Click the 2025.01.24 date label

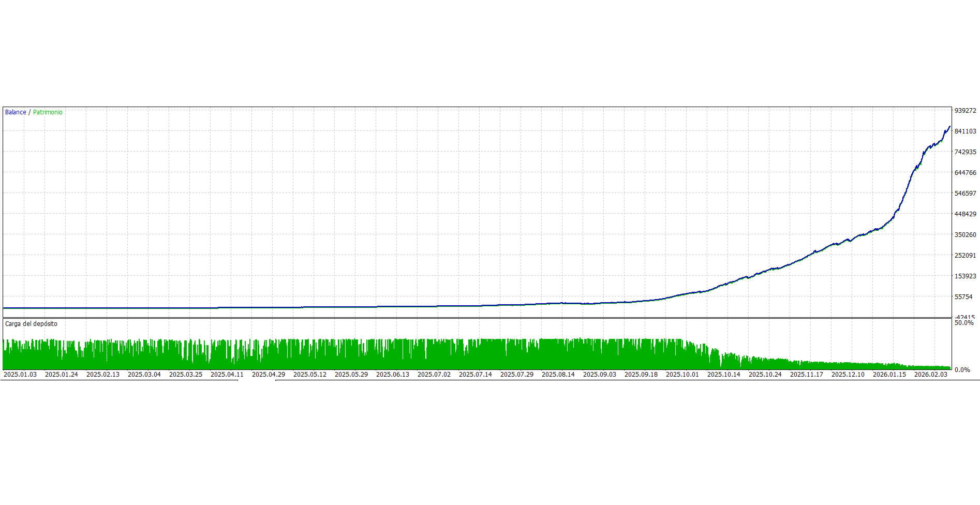pyautogui.click(x=62, y=375)
